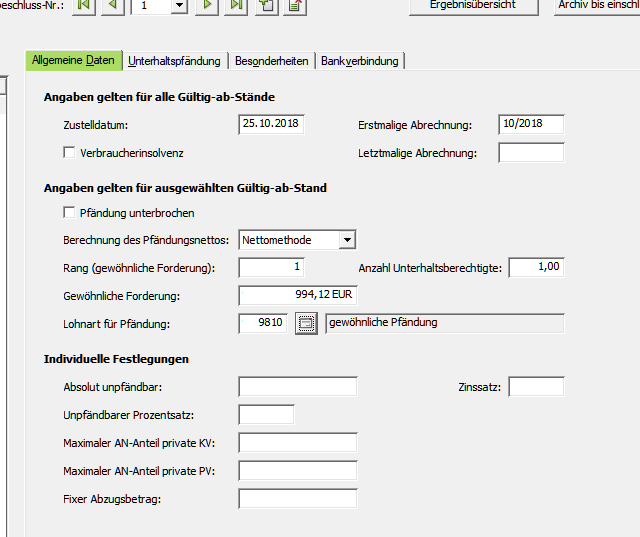This screenshot has height=537, width=640.
Task: Enable Verbraucherinsolvenz checkbox
Action: tap(69, 153)
